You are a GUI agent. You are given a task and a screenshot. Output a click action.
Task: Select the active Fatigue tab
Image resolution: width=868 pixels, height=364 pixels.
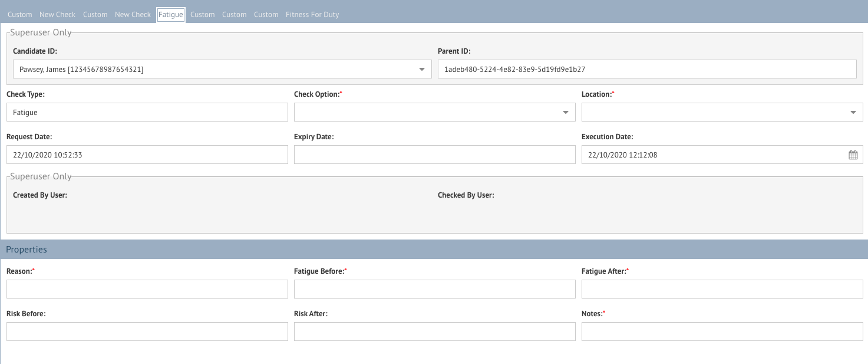[171, 14]
